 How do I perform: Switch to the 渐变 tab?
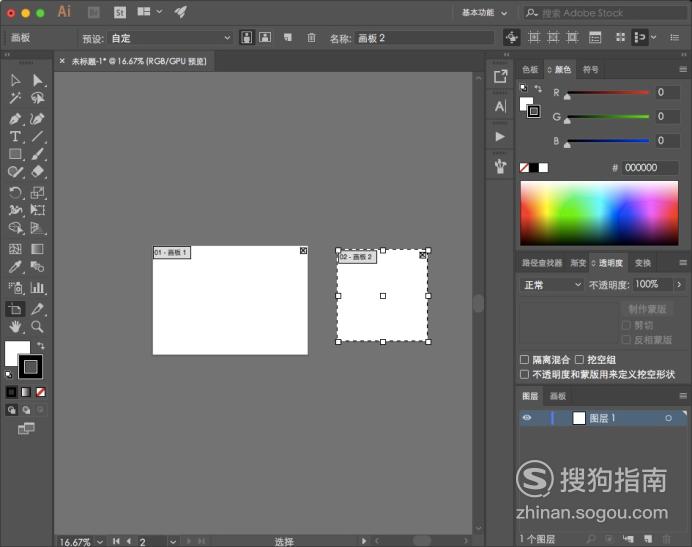click(578, 263)
